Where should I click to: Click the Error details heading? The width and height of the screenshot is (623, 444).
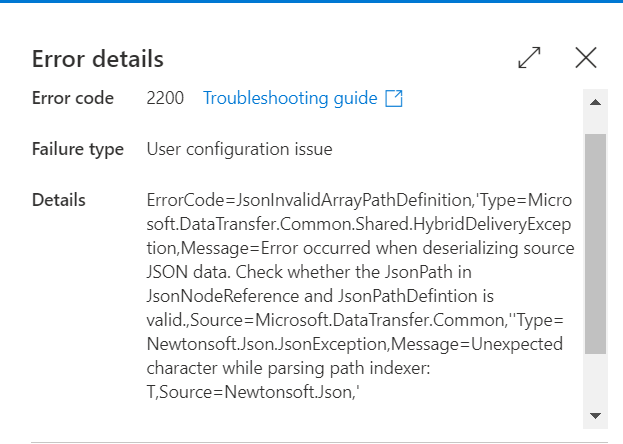(x=98, y=59)
